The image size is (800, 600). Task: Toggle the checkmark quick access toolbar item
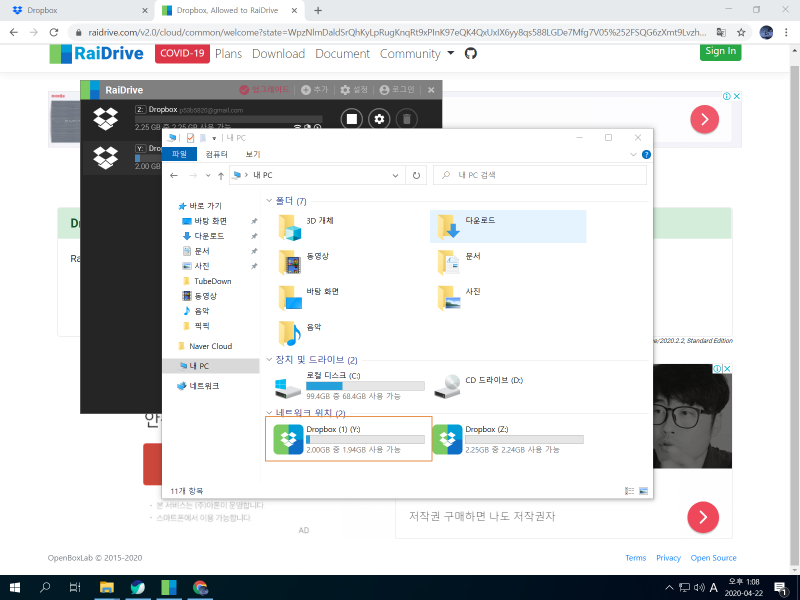click(x=191, y=137)
